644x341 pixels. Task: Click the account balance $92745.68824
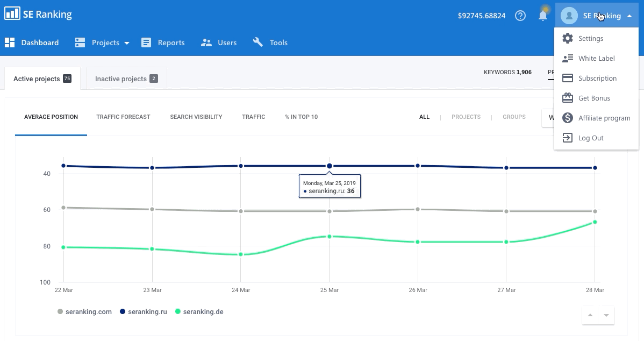(482, 16)
